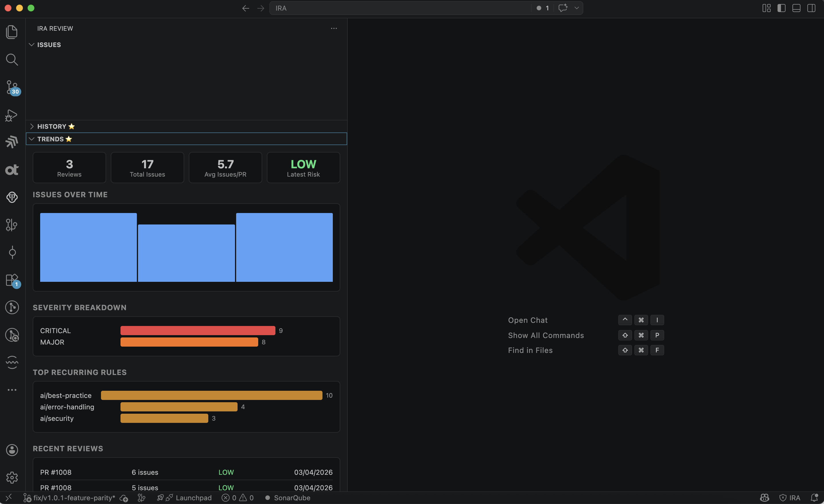Open the Run and Debug view

click(12, 115)
